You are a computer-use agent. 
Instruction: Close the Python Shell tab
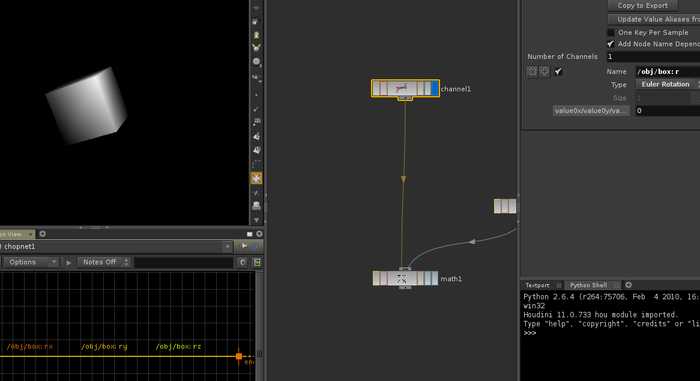click(x=617, y=285)
